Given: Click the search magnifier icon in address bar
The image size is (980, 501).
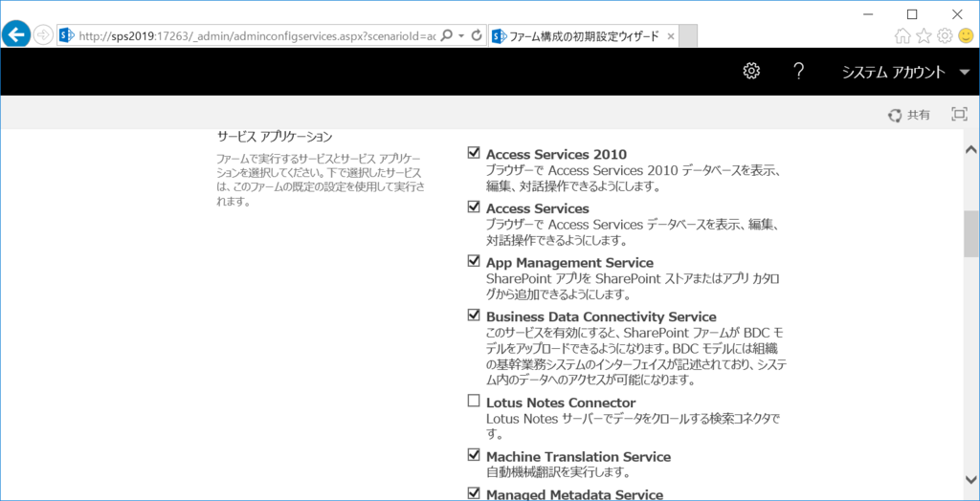Looking at the screenshot, I should pos(446,35).
